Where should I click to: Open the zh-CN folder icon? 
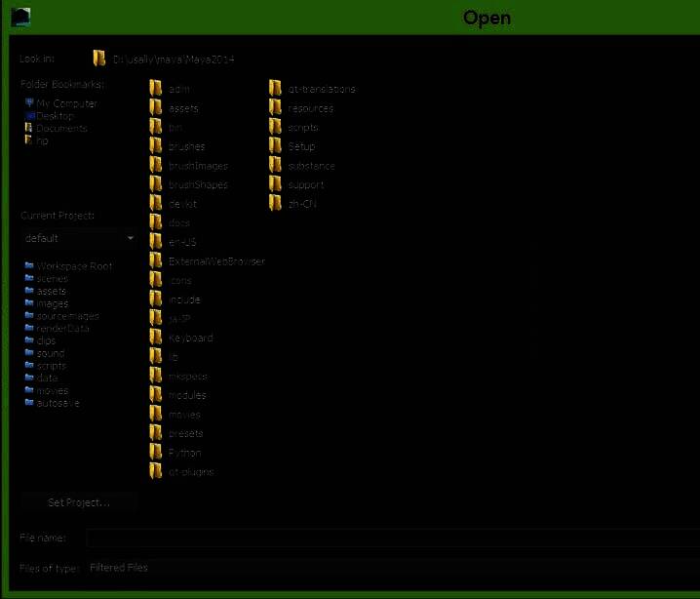[x=275, y=204]
